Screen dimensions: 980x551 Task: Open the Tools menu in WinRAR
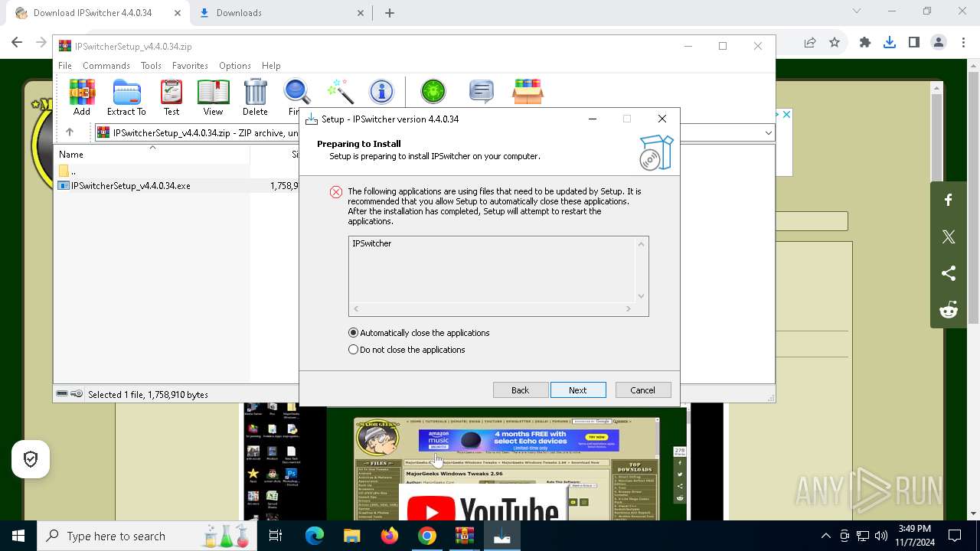click(151, 66)
